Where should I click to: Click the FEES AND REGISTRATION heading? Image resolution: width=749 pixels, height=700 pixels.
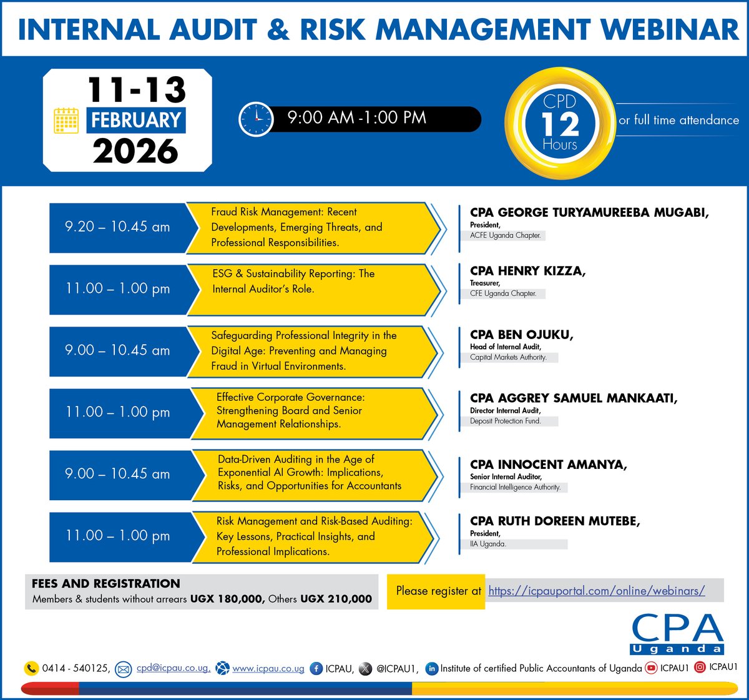106,583
